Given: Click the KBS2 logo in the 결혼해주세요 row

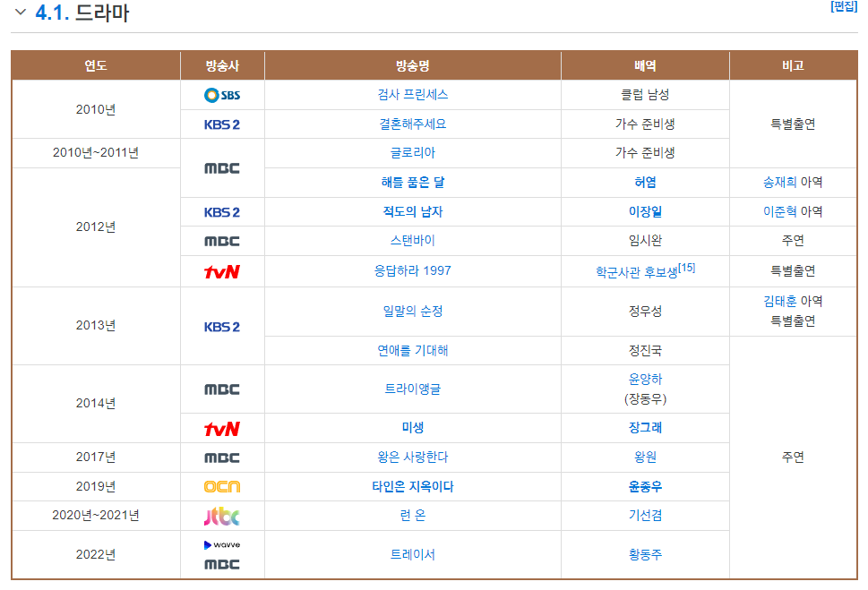Looking at the screenshot, I should point(222,124).
